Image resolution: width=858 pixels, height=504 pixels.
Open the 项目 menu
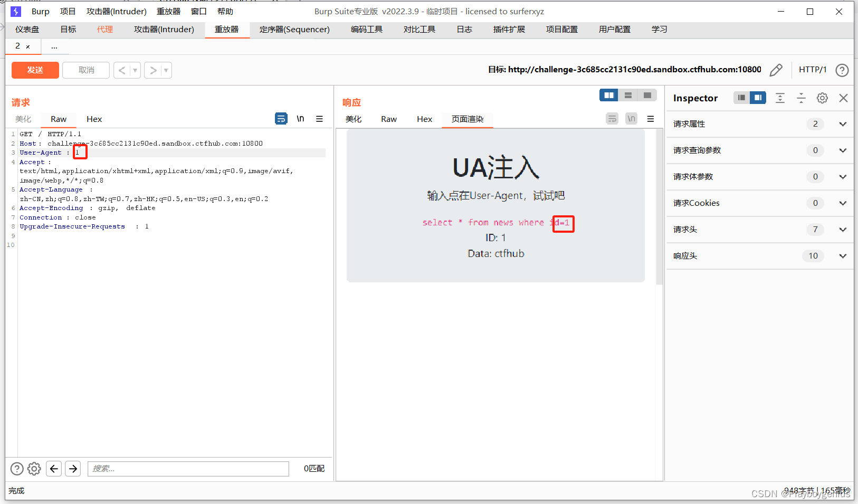point(68,12)
